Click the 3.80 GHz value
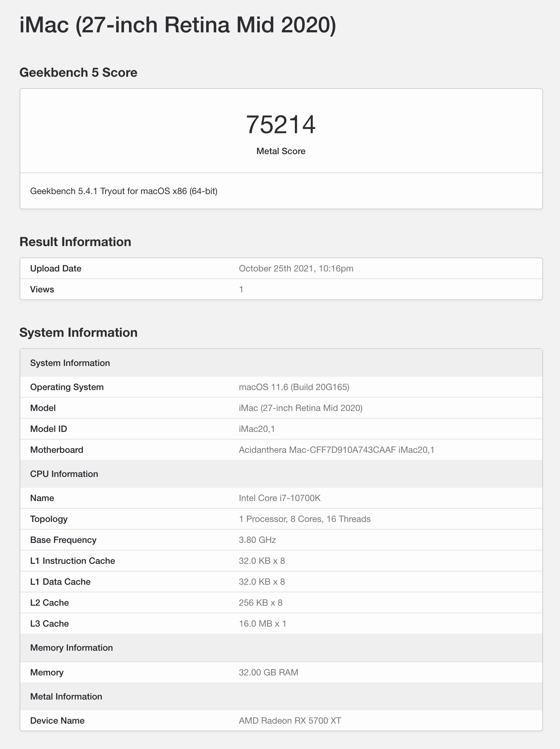This screenshot has width=560, height=749. [x=257, y=540]
